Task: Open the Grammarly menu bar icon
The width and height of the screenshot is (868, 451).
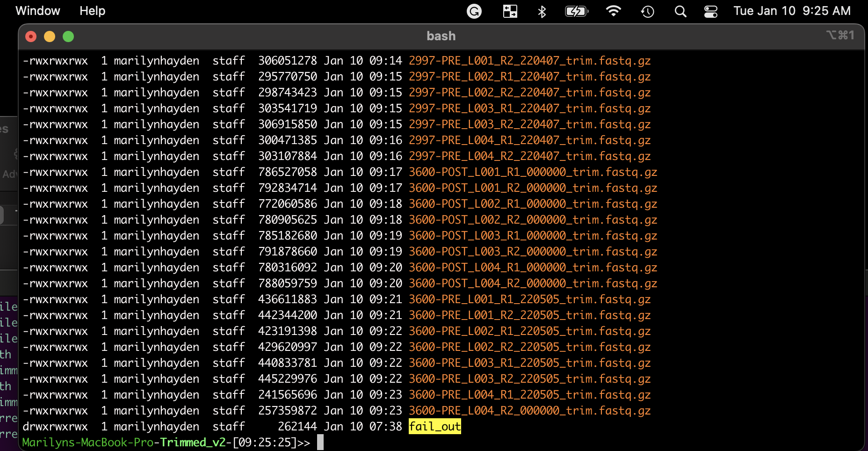Action: point(474,11)
